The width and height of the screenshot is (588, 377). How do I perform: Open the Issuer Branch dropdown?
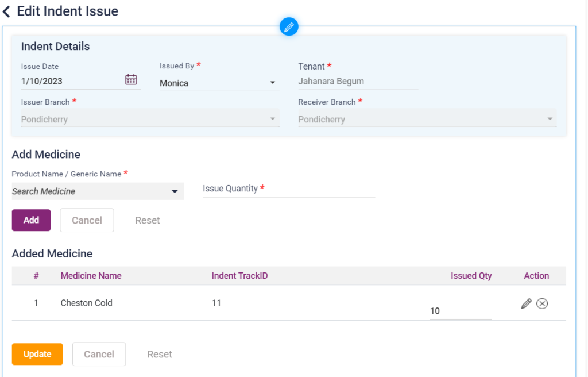[272, 120]
